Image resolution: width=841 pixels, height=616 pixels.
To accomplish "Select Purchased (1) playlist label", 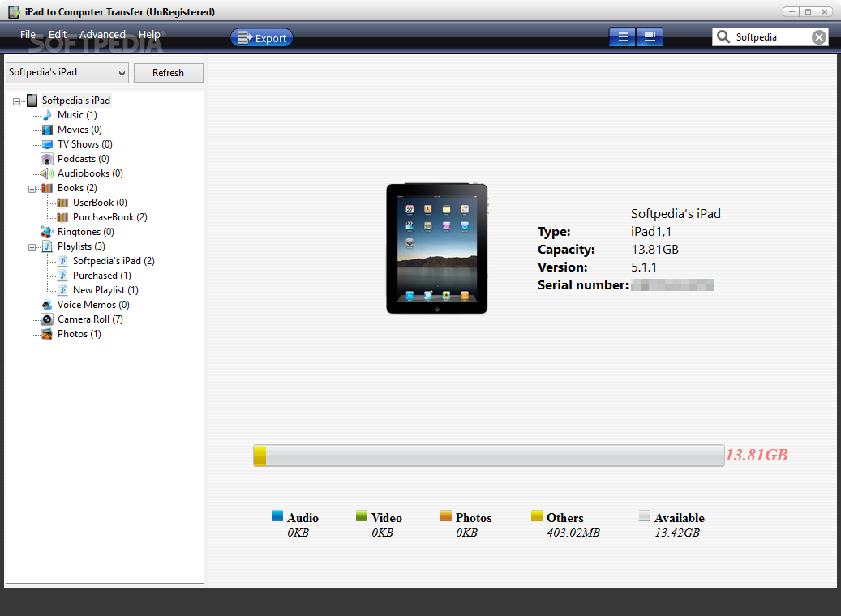I will pyautogui.click(x=102, y=276).
